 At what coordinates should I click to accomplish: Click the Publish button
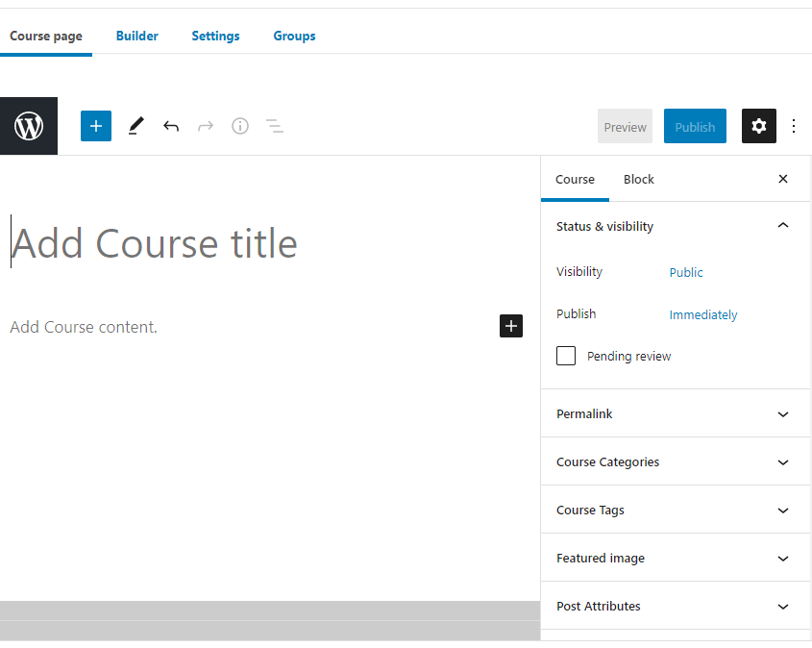pyautogui.click(x=695, y=126)
